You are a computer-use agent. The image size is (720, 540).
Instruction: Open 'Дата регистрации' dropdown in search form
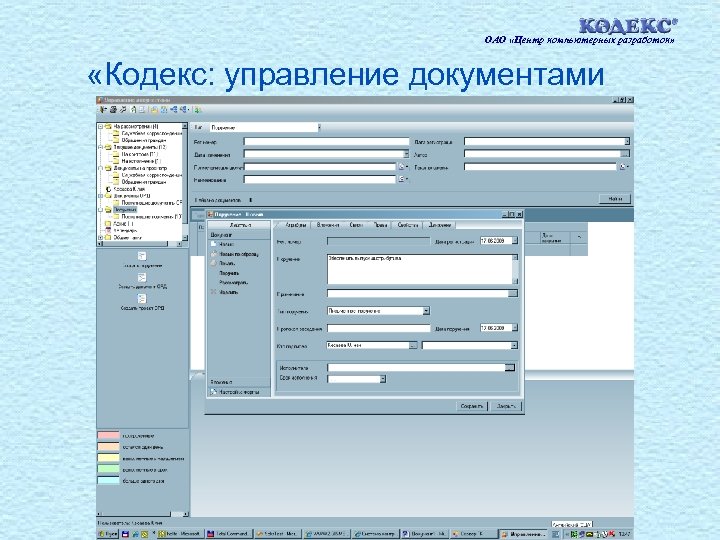coord(627,141)
